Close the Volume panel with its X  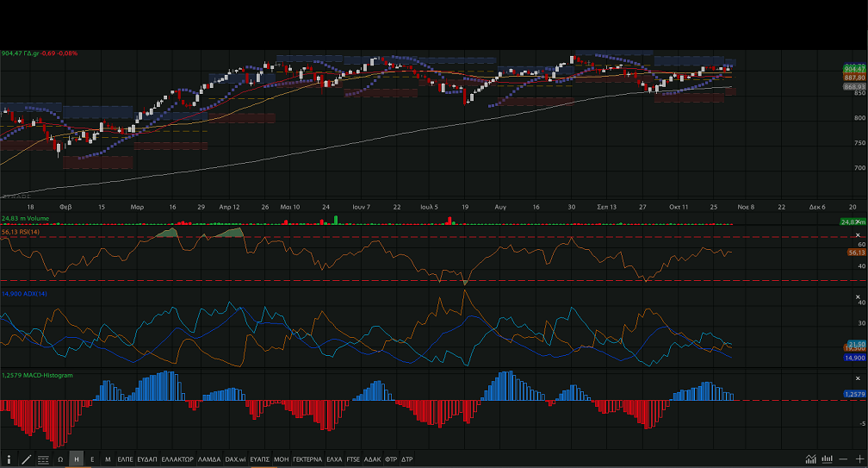point(858,221)
